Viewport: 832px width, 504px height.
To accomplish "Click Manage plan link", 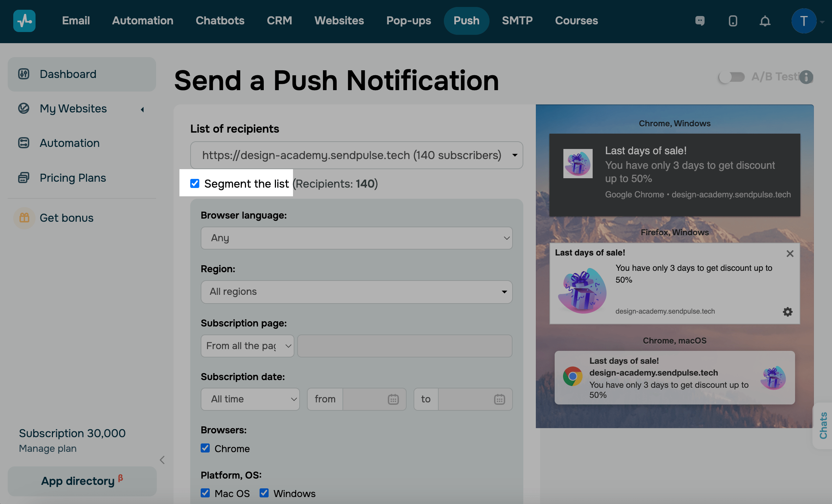I will [x=47, y=449].
